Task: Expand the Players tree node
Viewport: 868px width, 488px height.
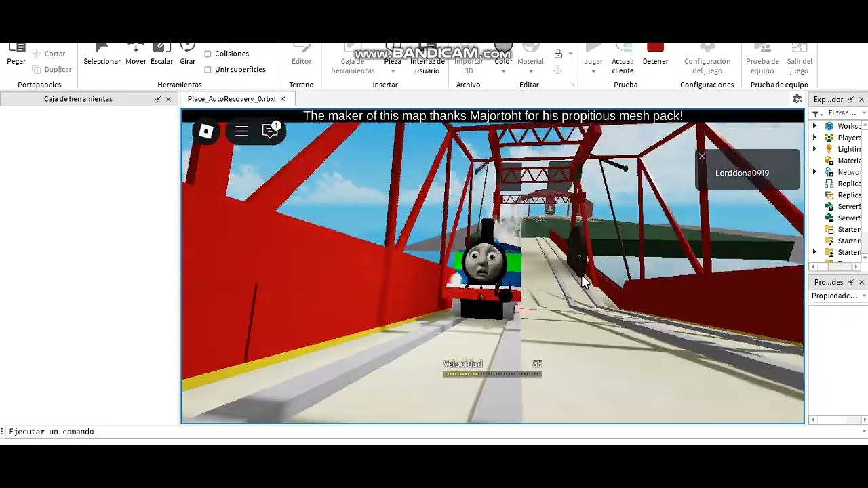Action: (x=815, y=138)
